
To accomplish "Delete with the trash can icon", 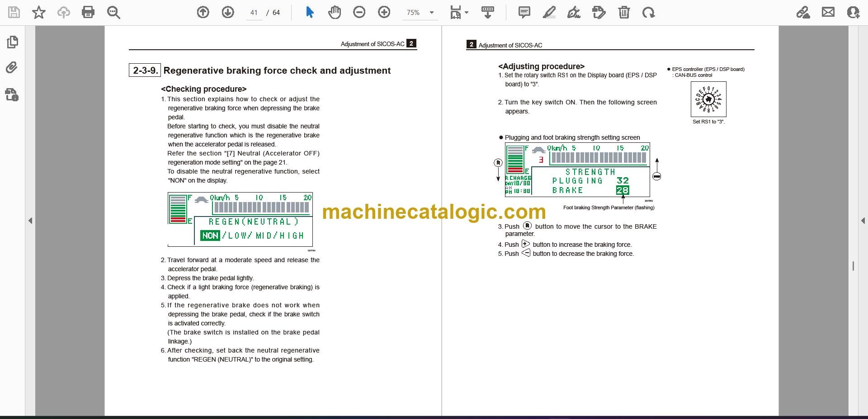I will pos(624,12).
